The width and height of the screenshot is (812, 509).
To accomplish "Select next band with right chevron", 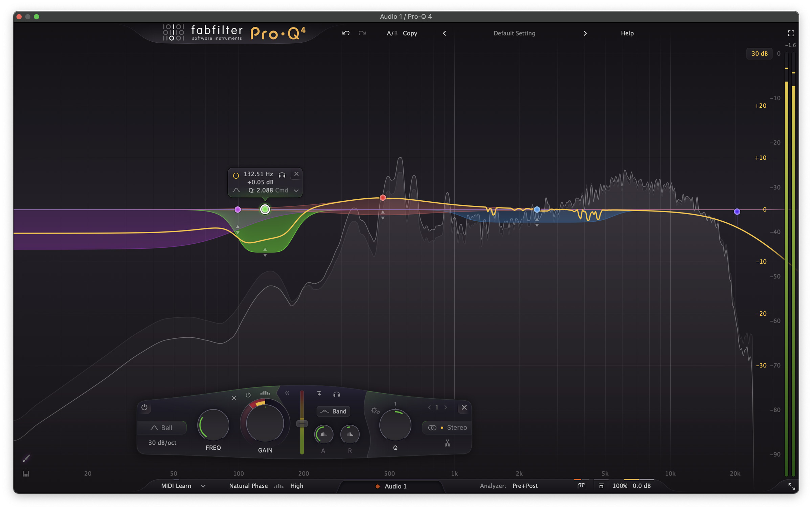I will pyautogui.click(x=446, y=407).
